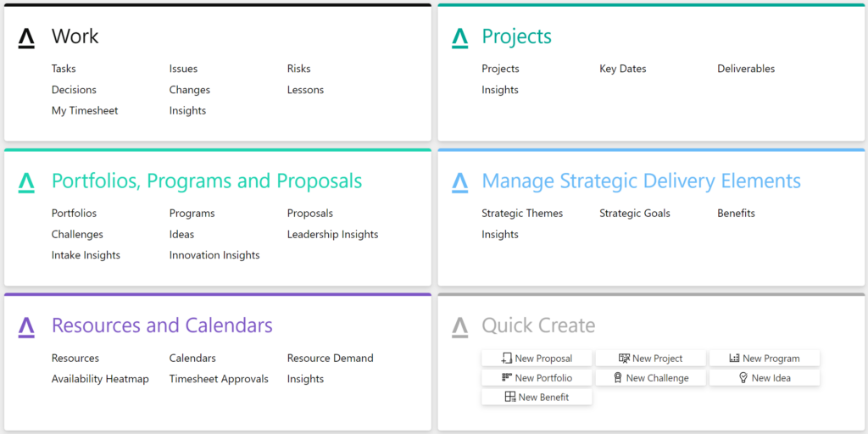The width and height of the screenshot is (868, 434).
Task: Click the blue Manage Strategic Delivery Elements logo
Action: (459, 183)
